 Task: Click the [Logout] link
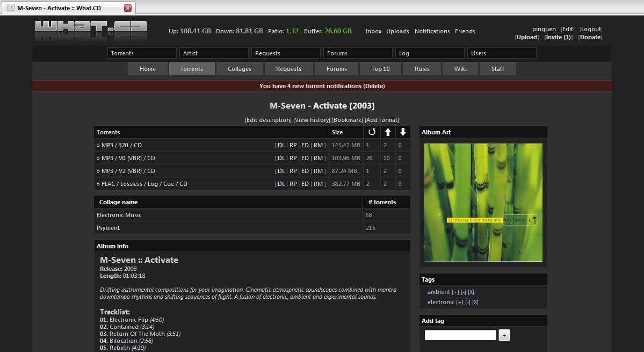[x=591, y=29]
